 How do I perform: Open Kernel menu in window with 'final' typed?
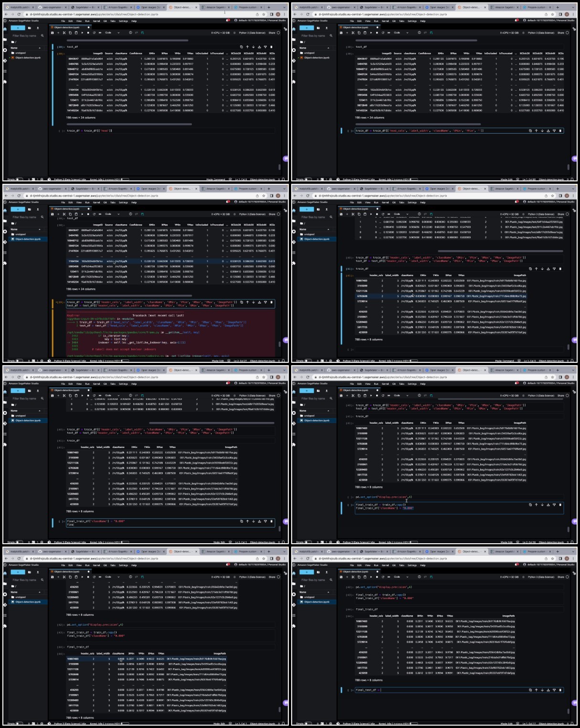(x=96, y=384)
